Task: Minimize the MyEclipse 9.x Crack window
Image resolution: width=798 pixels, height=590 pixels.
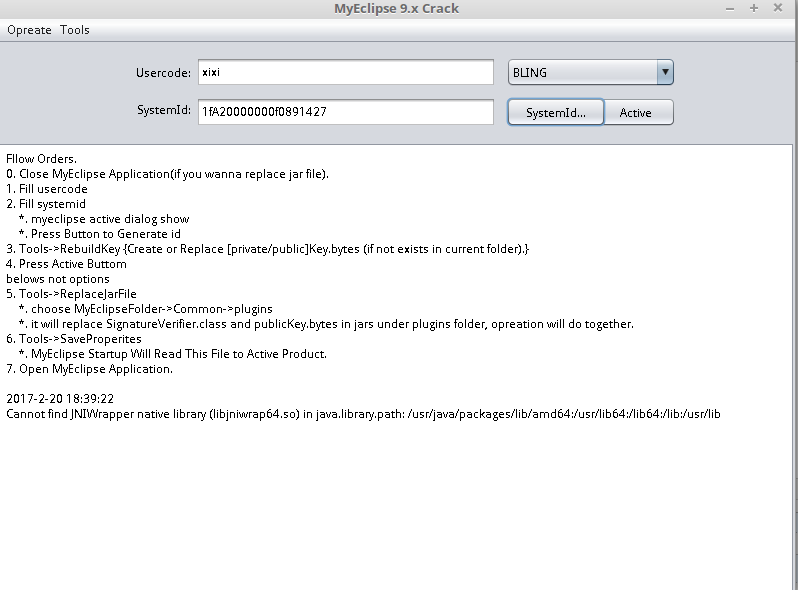Action: (x=730, y=9)
